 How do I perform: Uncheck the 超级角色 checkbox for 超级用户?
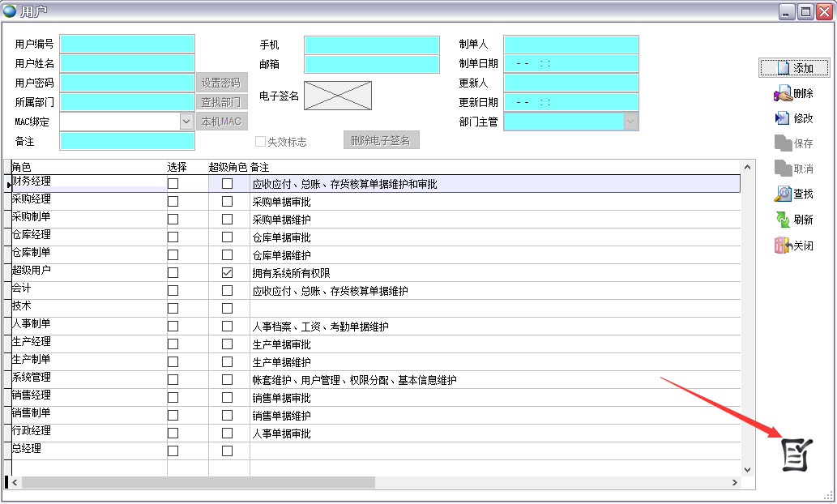[227, 273]
